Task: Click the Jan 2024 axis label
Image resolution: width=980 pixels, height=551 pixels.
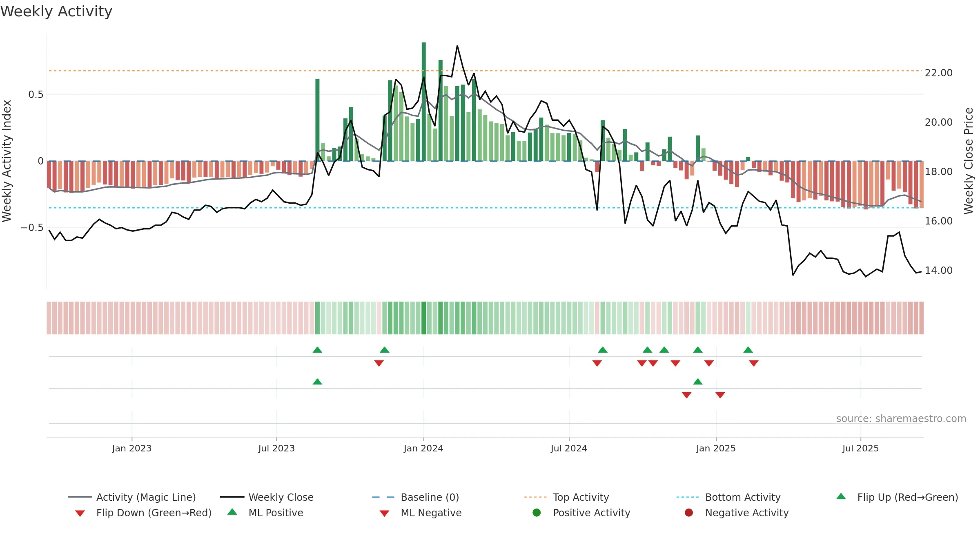Action: (x=423, y=448)
